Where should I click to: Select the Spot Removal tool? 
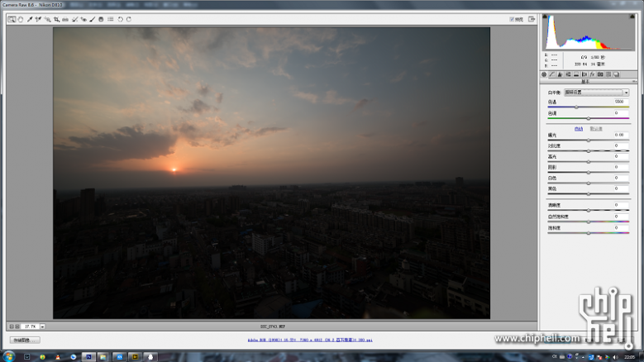pos(74,19)
